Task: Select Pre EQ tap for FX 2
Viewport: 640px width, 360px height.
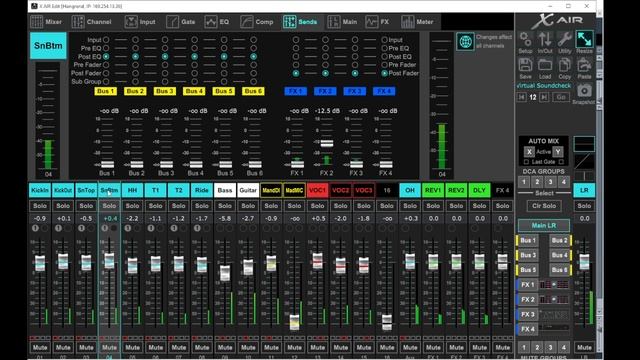Action: (325, 48)
